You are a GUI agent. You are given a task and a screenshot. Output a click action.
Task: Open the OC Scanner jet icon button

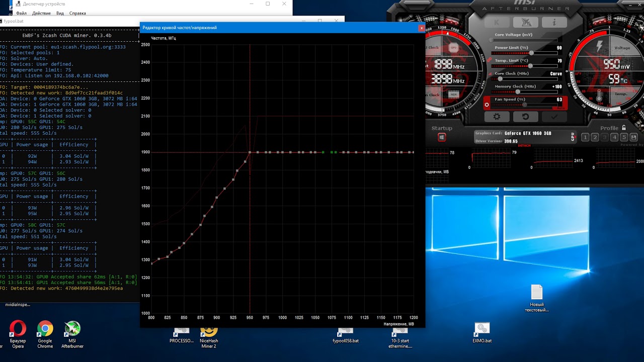coord(525,22)
